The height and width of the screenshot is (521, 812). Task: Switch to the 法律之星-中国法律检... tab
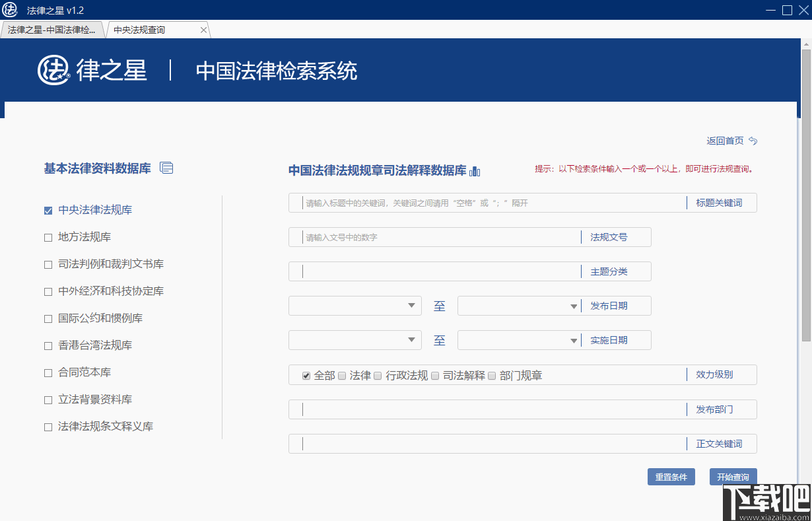[53, 30]
